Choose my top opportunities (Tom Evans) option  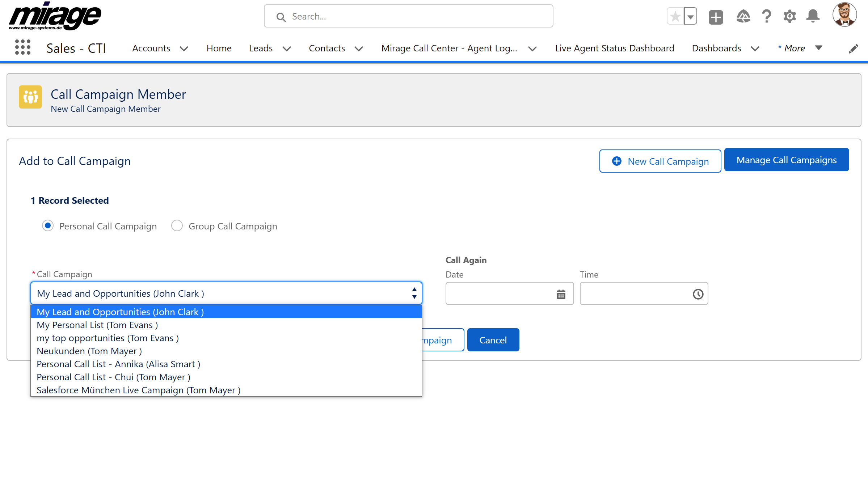(226, 338)
